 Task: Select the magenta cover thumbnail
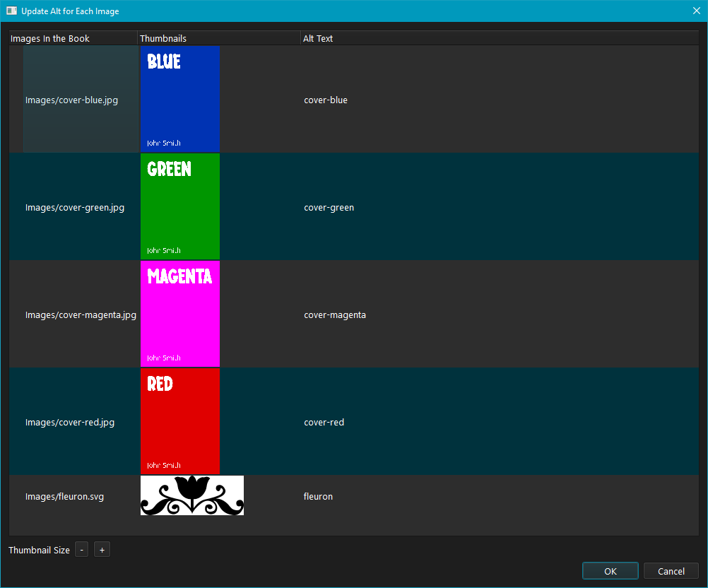[x=180, y=314]
